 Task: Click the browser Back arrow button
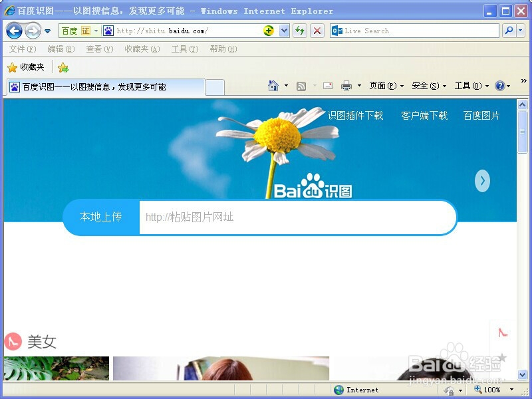coord(14,31)
